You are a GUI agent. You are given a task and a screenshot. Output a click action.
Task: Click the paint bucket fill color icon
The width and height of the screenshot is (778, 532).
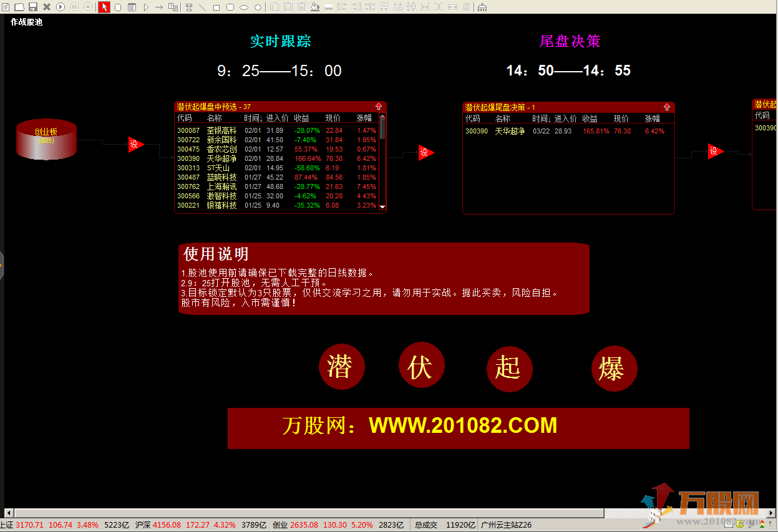315,7
